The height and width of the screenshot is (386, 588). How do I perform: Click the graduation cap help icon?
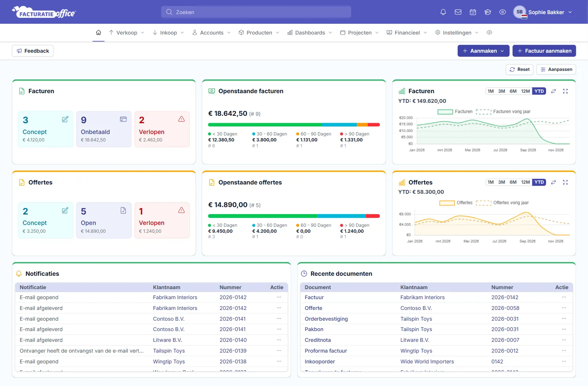point(488,12)
